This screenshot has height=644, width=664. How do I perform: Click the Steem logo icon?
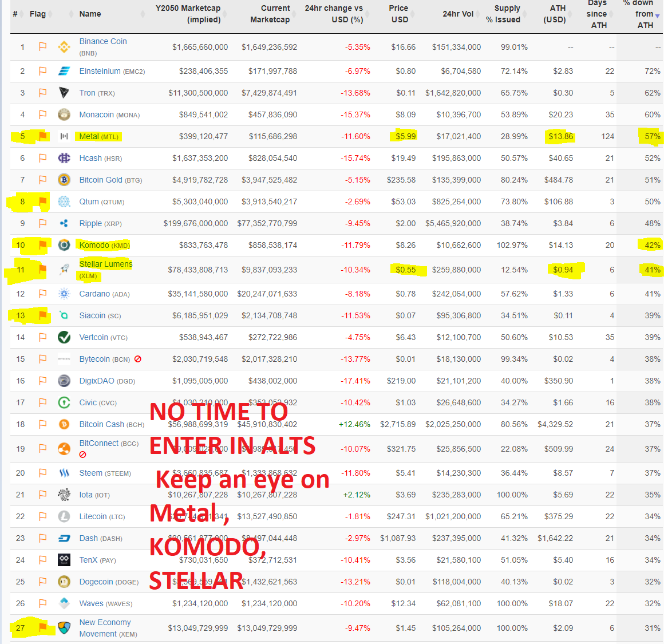pos(64,473)
